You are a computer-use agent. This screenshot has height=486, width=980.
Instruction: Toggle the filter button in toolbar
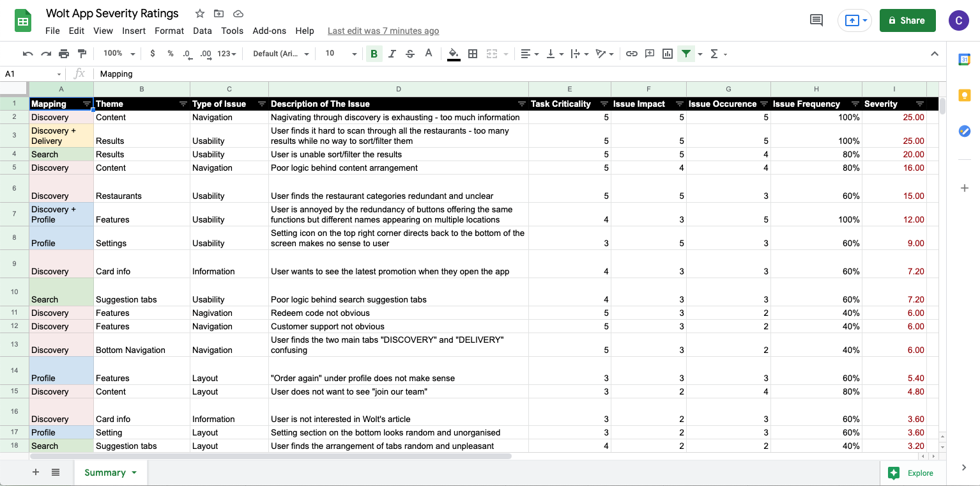click(686, 54)
